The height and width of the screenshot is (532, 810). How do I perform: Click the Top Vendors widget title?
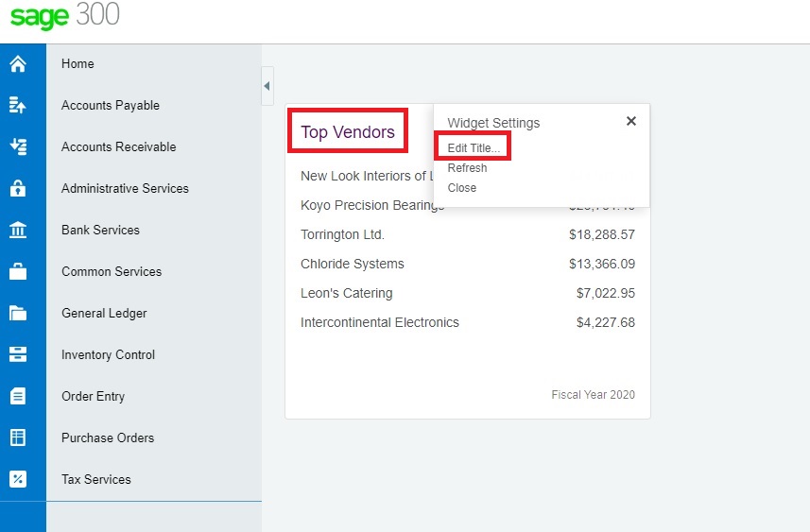coord(348,131)
